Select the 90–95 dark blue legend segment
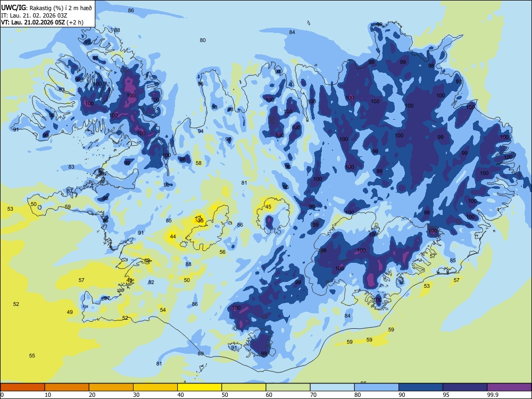This screenshot has height=399, width=532. click(x=421, y=387)
